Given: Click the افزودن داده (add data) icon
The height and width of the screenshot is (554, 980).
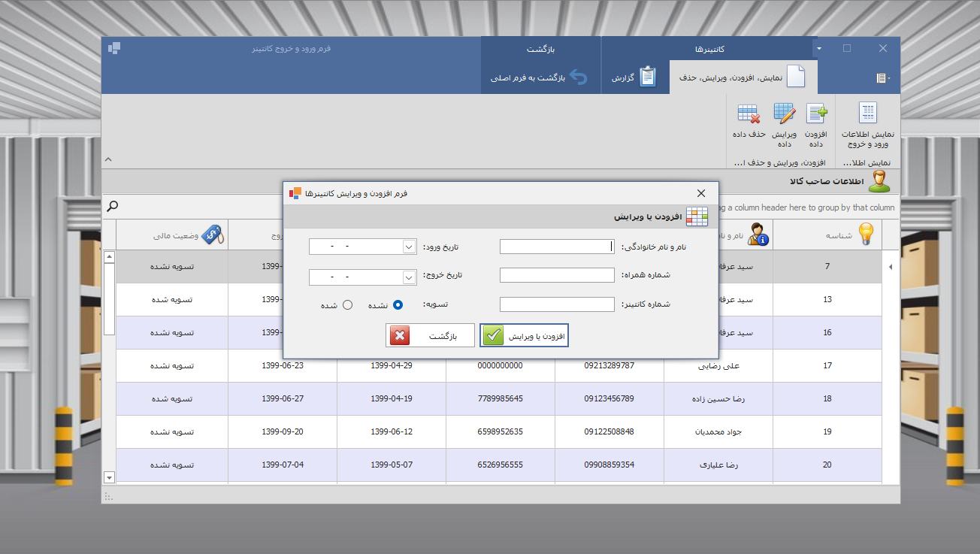Looking at the screenshot, I should click(816, 114).
